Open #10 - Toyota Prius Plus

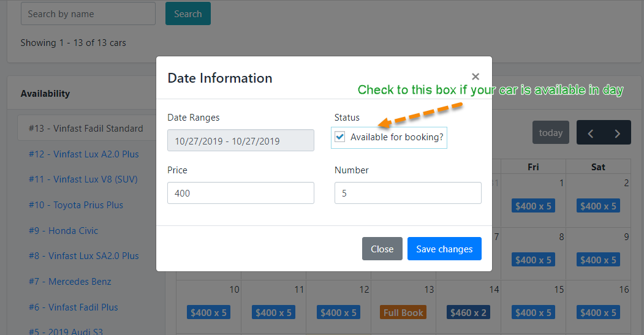[76, 205]
